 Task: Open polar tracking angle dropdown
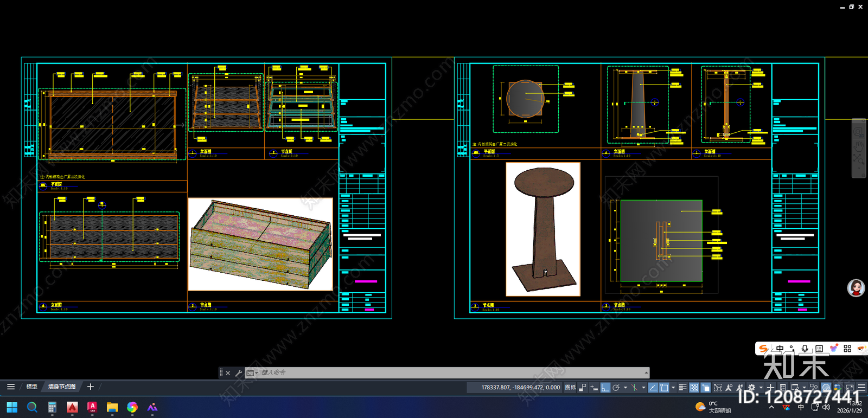(x=626, y=387)
